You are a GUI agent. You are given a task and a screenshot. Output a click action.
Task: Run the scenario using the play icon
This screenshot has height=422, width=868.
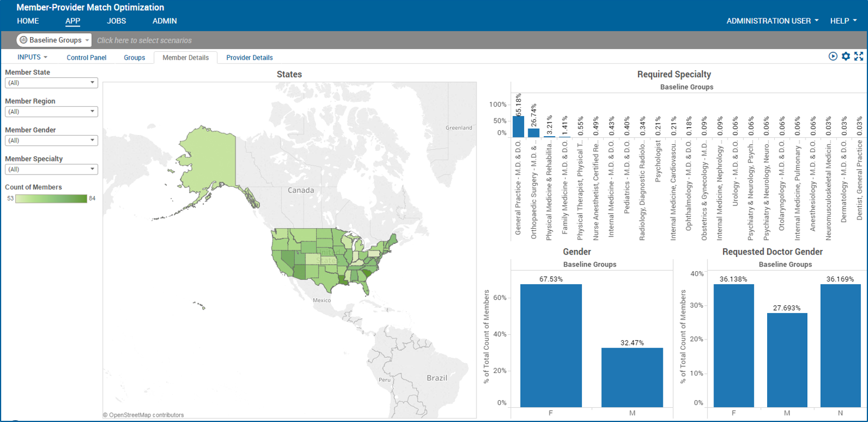[x=833, y=56]
